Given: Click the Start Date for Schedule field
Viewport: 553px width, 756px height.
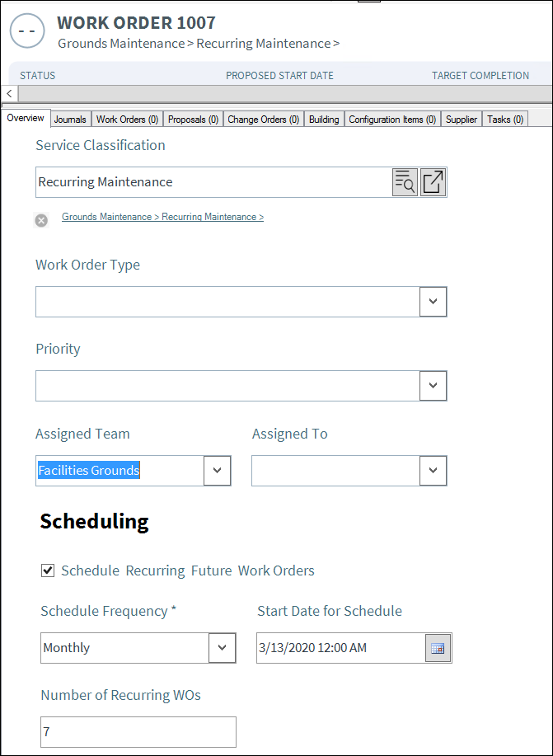Looking at the screenshot, I should [x=340, y=648].
